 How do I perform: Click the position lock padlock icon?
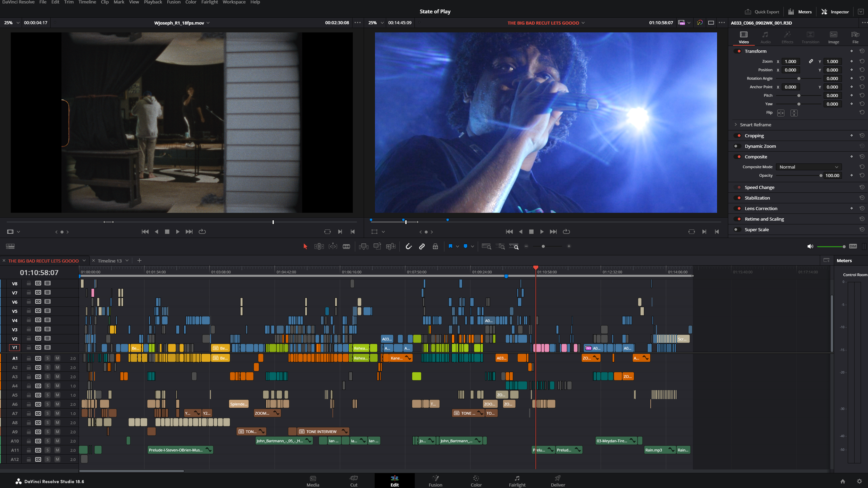click(435, 246)
